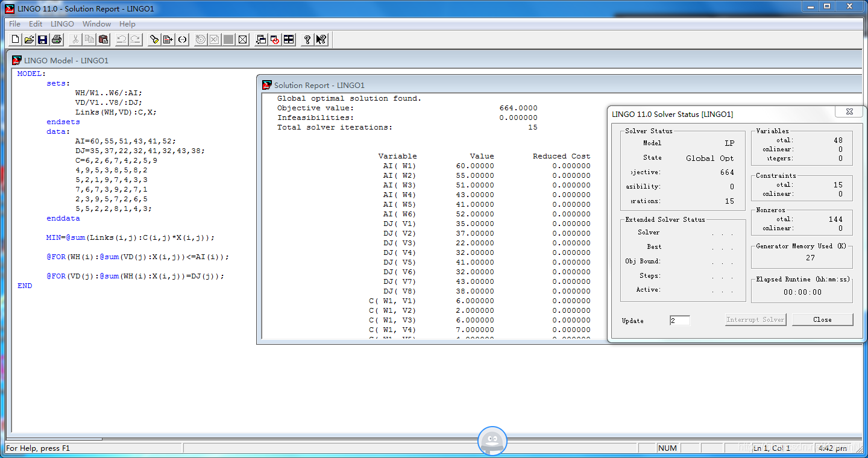The width and height of the screenshot is (868, 458).
Task: Click the Go To Line icon
Action: coord(168,39)
